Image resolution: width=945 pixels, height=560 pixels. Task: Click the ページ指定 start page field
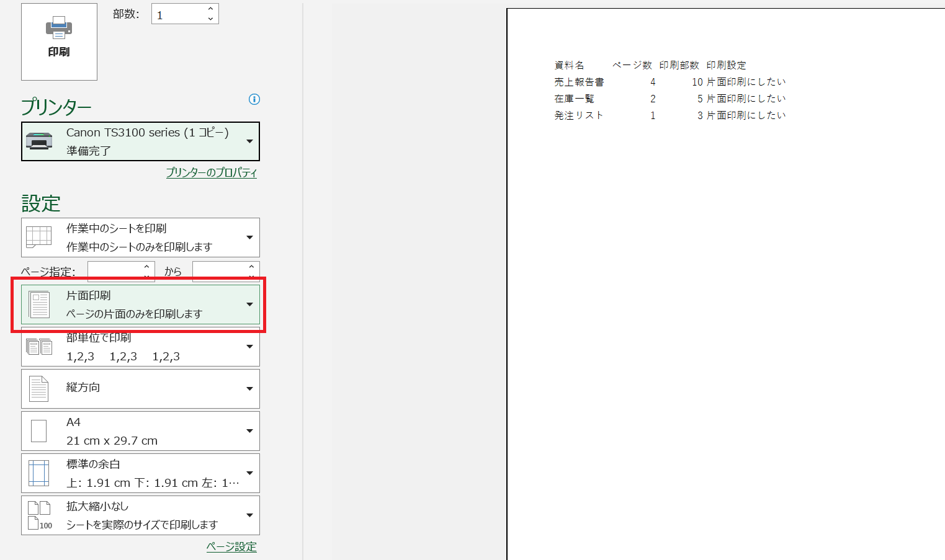[x=115, y=272]
